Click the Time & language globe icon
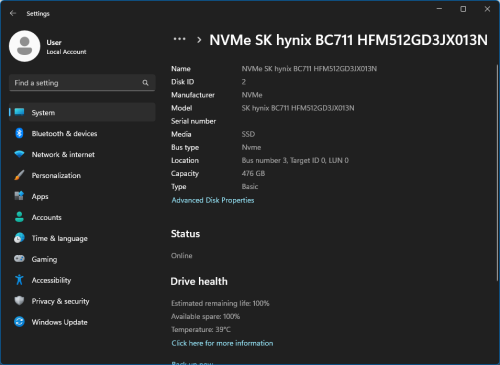 19,238
